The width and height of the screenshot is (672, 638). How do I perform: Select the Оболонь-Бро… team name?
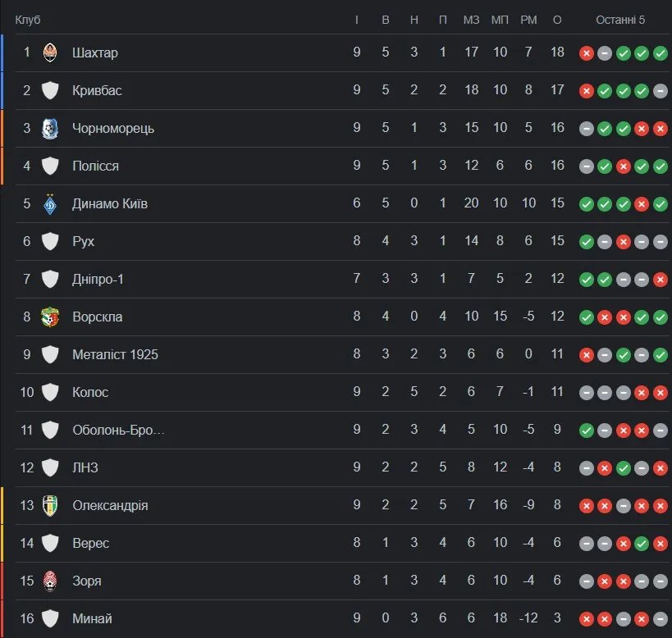coord(118,430)
